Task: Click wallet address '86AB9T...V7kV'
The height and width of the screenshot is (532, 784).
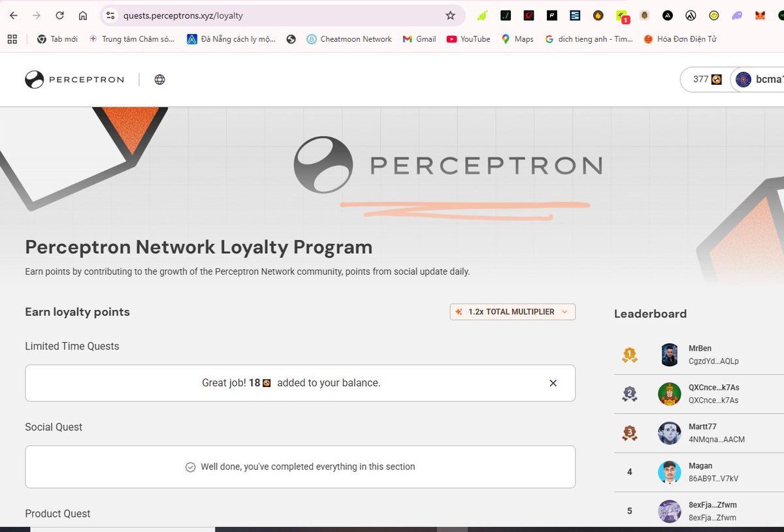Action: 713,478
